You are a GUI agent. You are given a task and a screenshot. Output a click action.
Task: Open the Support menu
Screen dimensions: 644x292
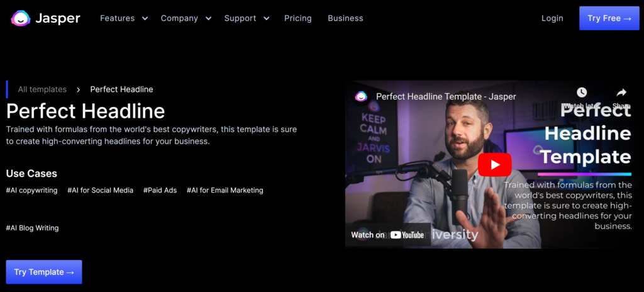coord(240,18)
